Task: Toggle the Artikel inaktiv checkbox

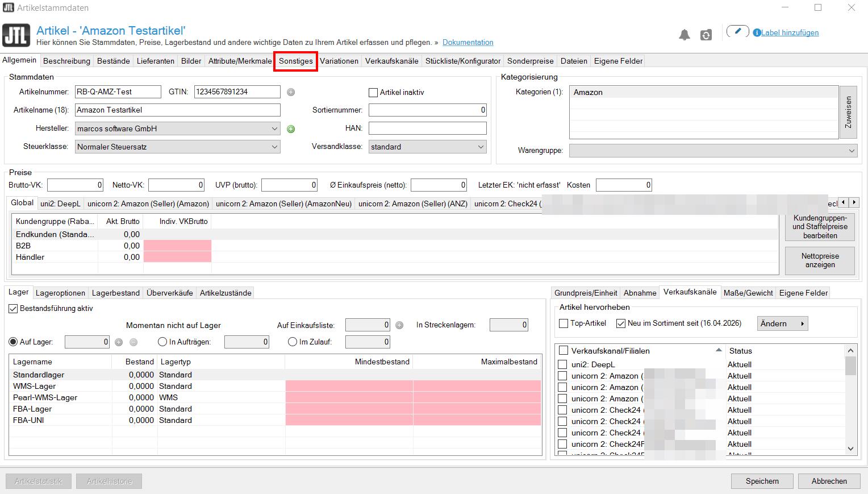Action: point(373,92)
